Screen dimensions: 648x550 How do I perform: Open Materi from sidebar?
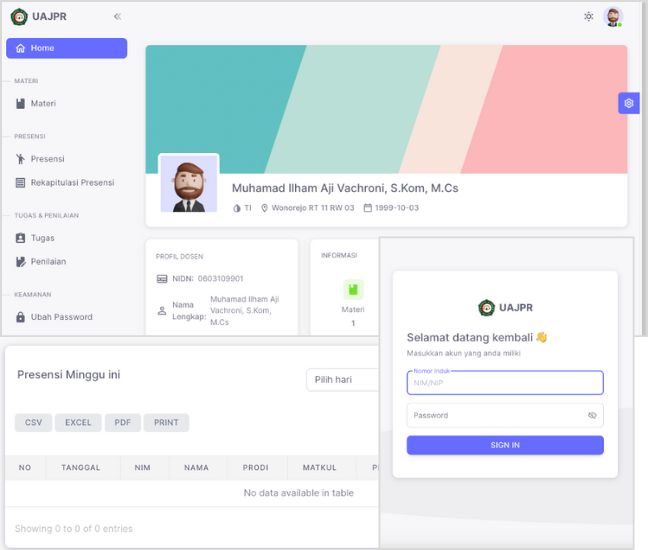coord(42,103)
